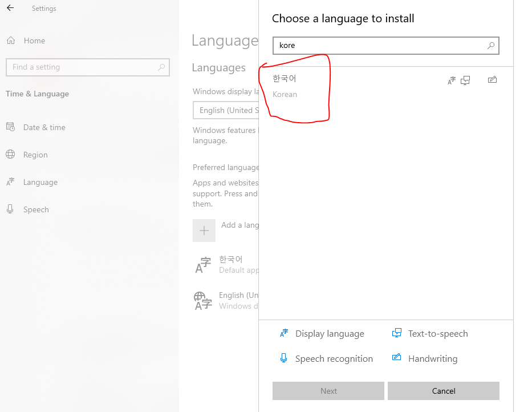This screenshot has height=412, width=532.
Task: Click the magnifier in Find a setting
Action: tap(161, 67)
